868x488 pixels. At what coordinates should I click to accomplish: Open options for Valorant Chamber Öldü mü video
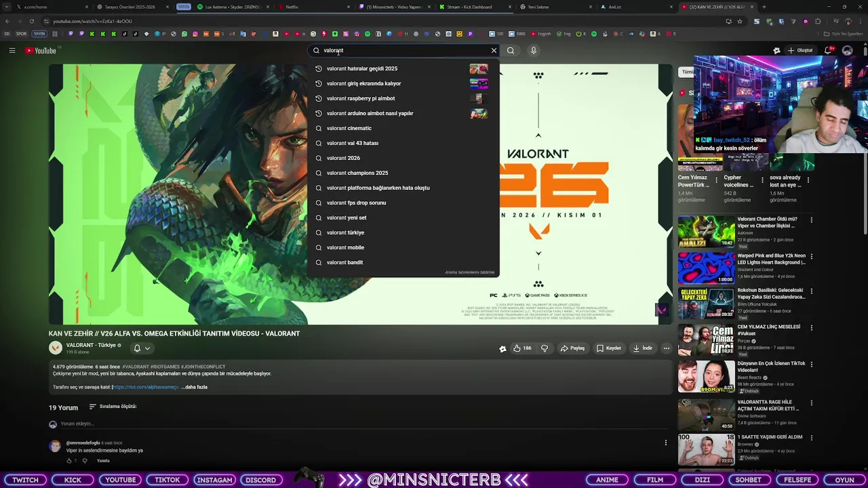[811, 220]
